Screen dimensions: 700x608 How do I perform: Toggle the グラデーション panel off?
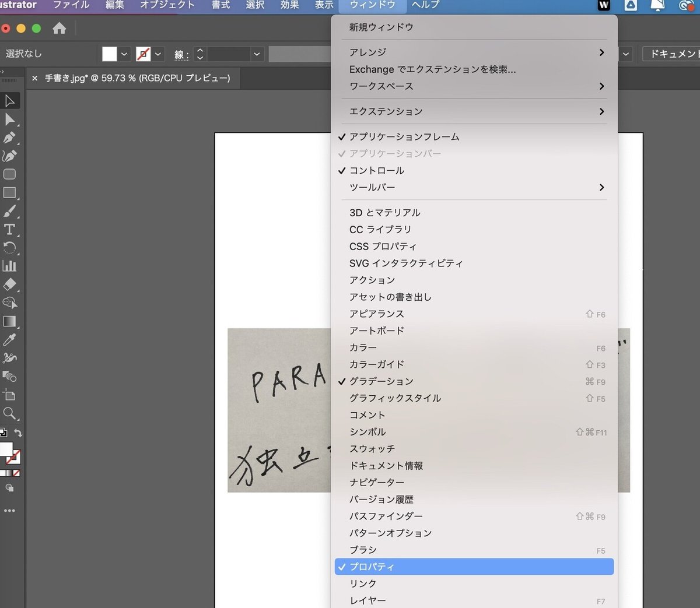(x=381, y=381)
